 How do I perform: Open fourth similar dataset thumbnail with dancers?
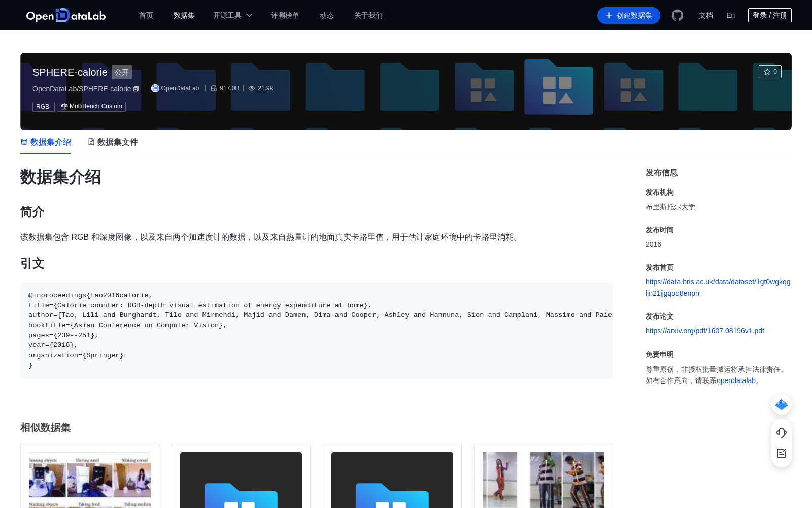[x=544, y=480]
